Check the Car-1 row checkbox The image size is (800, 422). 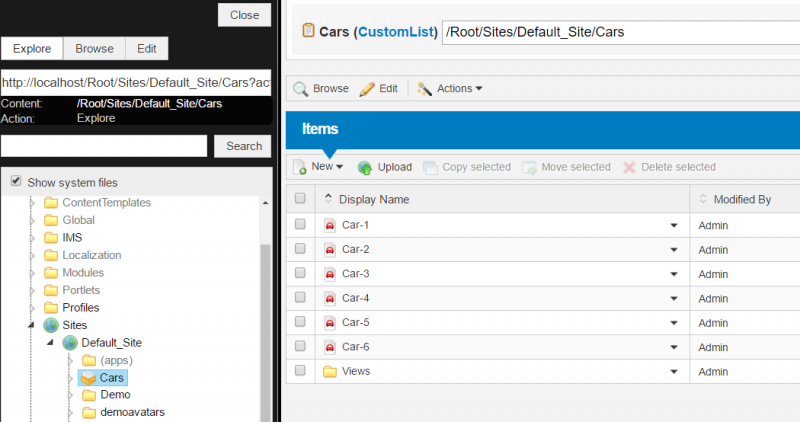[300, 224]
